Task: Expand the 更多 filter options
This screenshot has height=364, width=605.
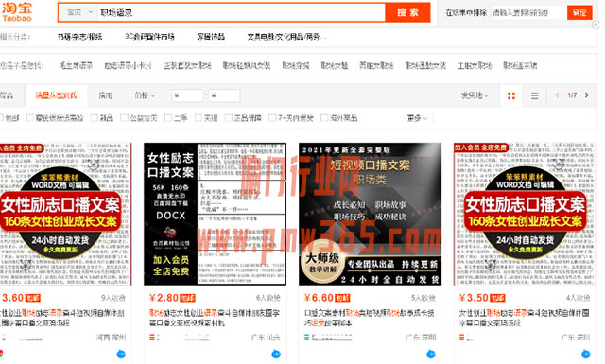Action: [x=417, y=118]
